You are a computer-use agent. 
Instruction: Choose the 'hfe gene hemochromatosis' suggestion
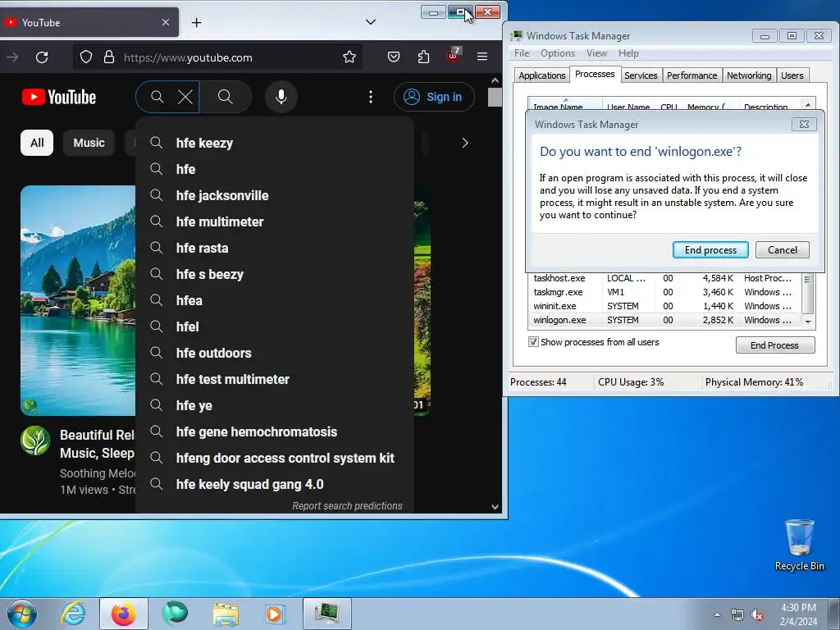tap(275, 431)
